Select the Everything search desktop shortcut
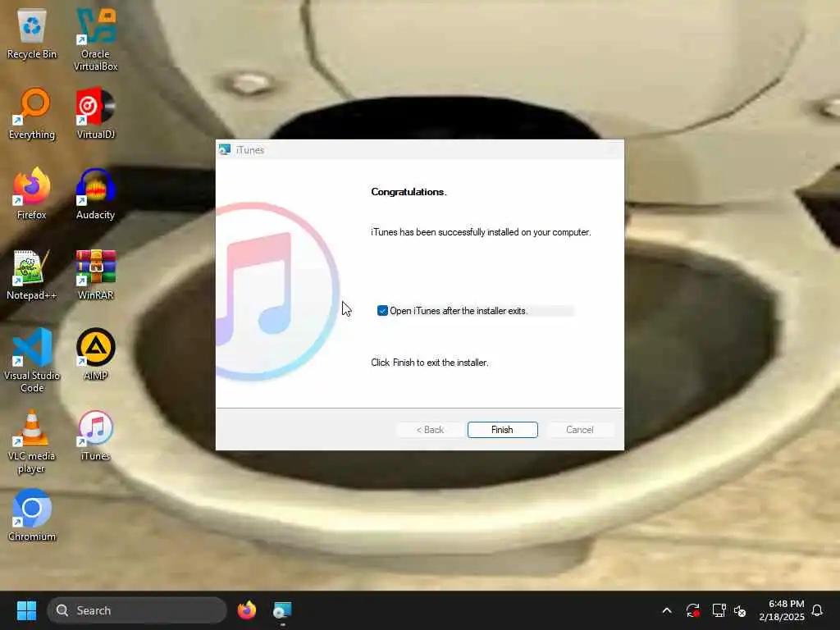840x630 pixels. click(x=32, y=113)
